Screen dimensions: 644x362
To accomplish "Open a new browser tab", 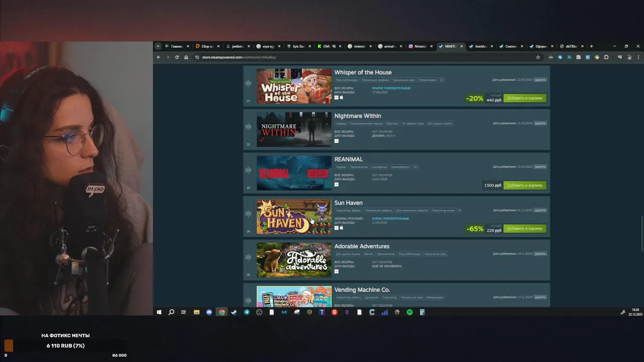I will point(591,46).
